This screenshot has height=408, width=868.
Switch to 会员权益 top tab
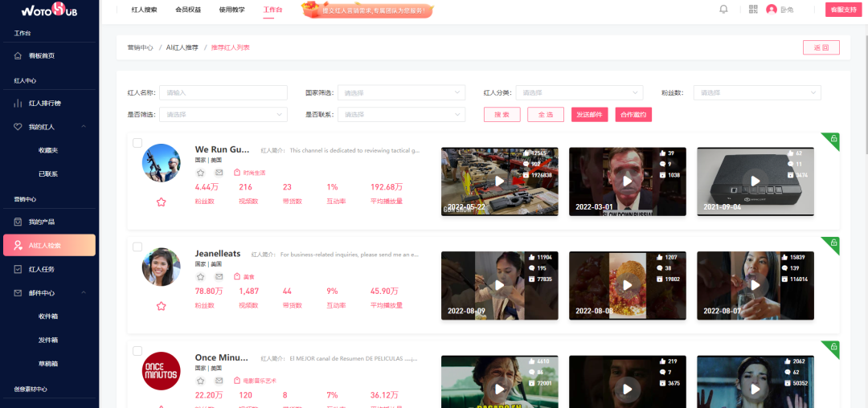coord(188,10)
